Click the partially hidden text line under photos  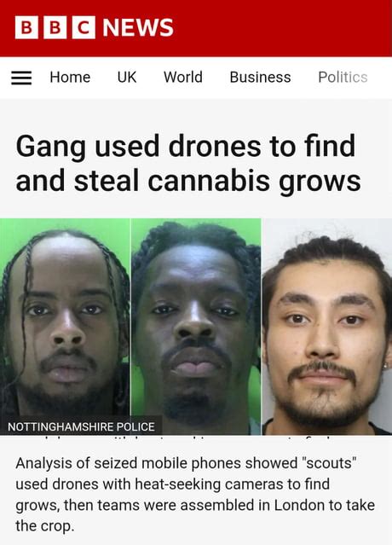181,438
